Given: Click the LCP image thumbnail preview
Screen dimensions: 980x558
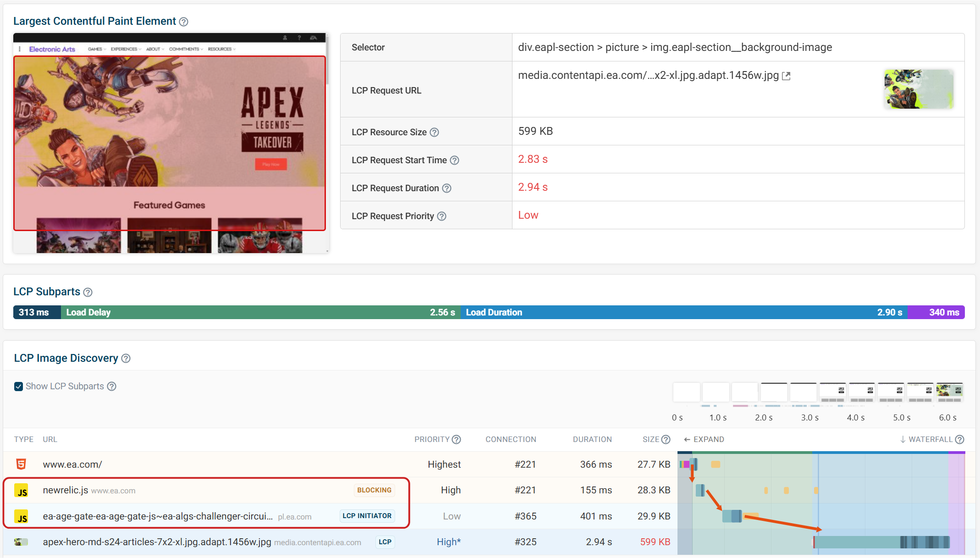Looking at the screenshot, I should 919,89.
